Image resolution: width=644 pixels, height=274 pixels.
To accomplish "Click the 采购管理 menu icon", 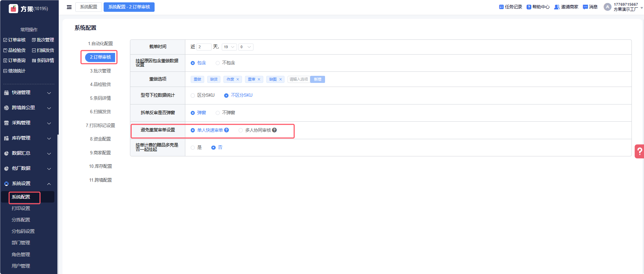I will pyautogui.click(x=6, y=123).
